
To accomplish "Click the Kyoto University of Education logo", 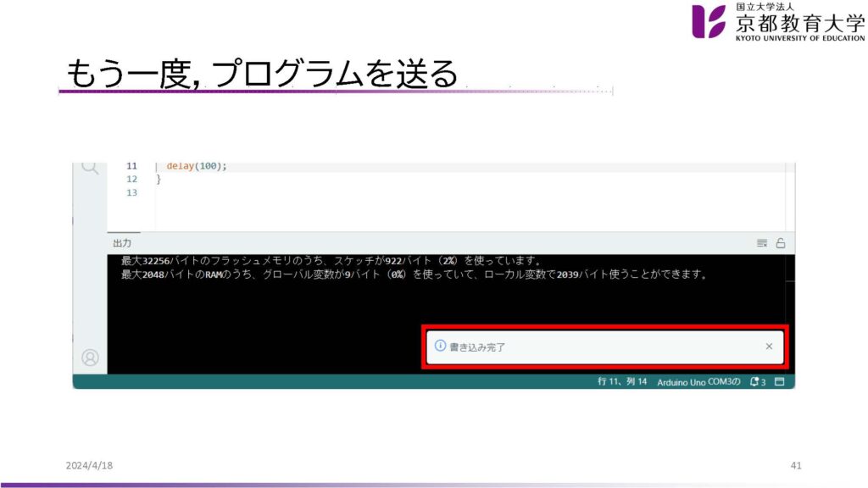I will coord(777,22).
